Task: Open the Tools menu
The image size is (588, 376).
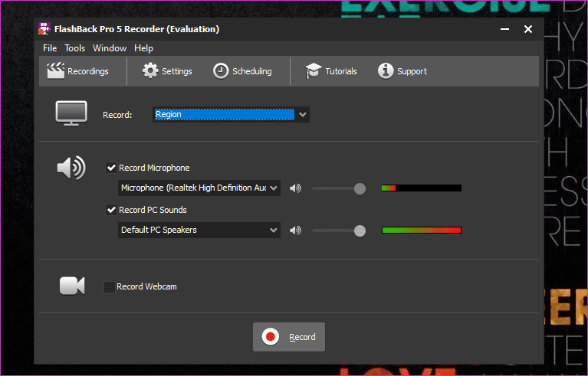Action: (x=74, y=48)
